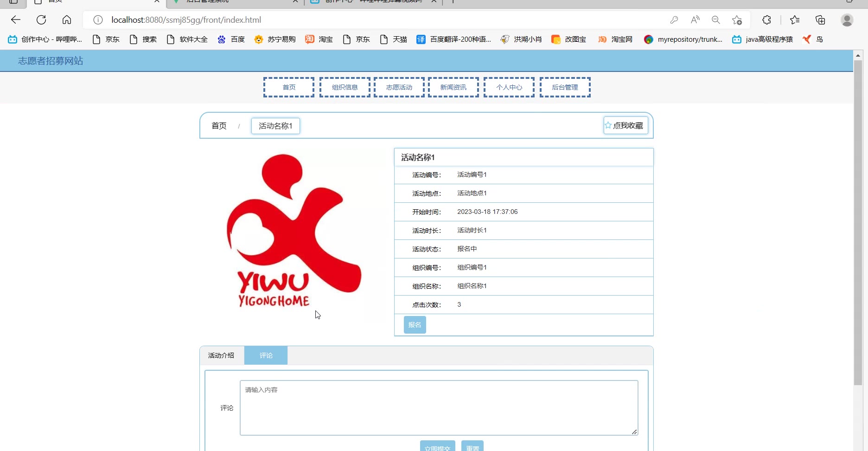Reload the page with the refresh icon

coord(41,20)
